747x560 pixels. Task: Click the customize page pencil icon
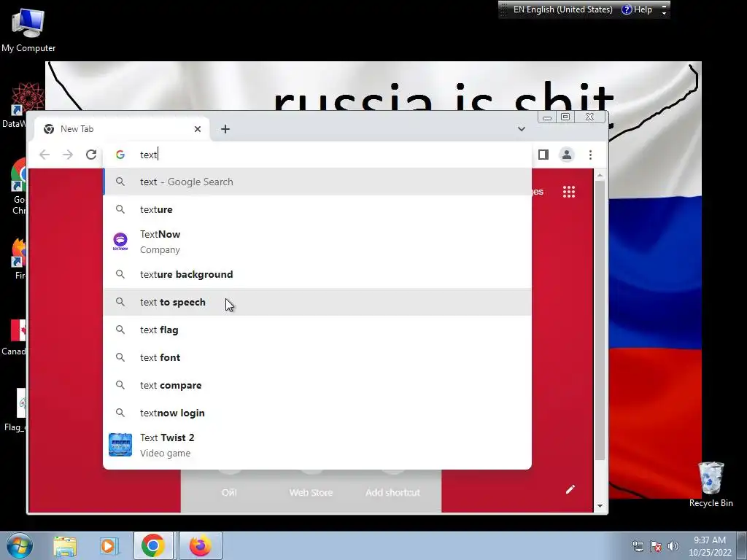570,489
